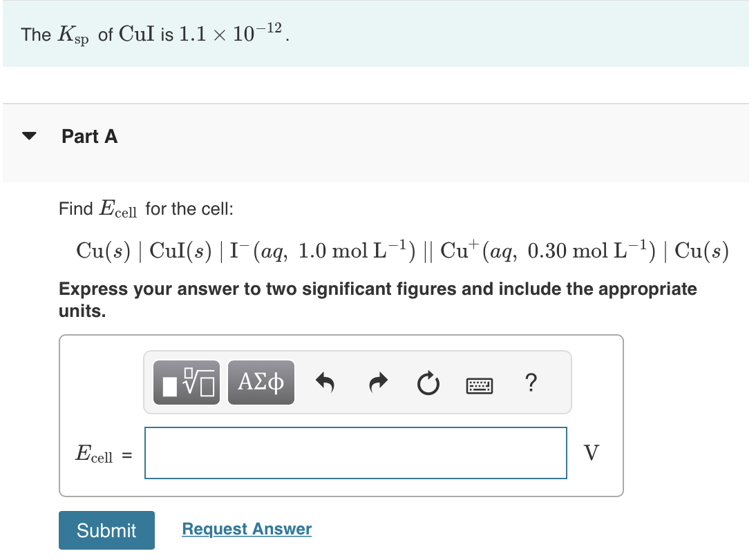
Task: Click the question mark help icon
Action: coord(531,383)
